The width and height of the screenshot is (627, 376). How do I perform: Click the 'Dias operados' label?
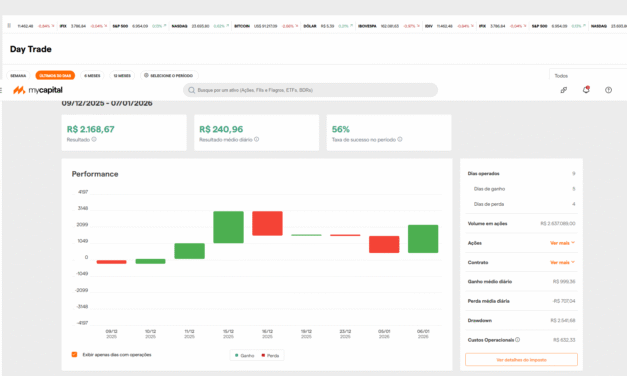point(483,174)
